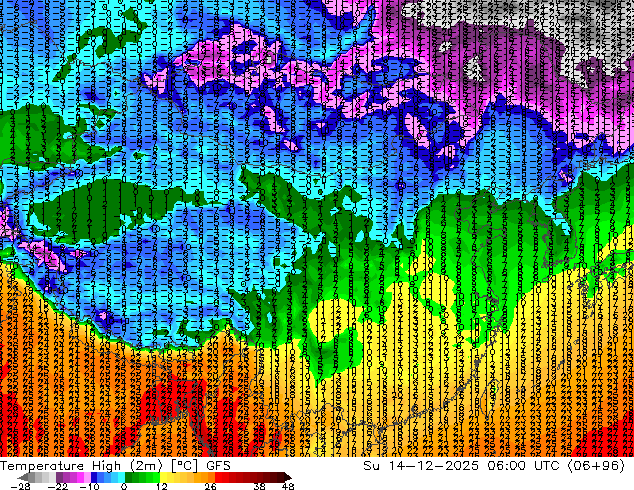634x490 pixels.
Task: Click the bright red legend swatch above 26
Action: 218,477
